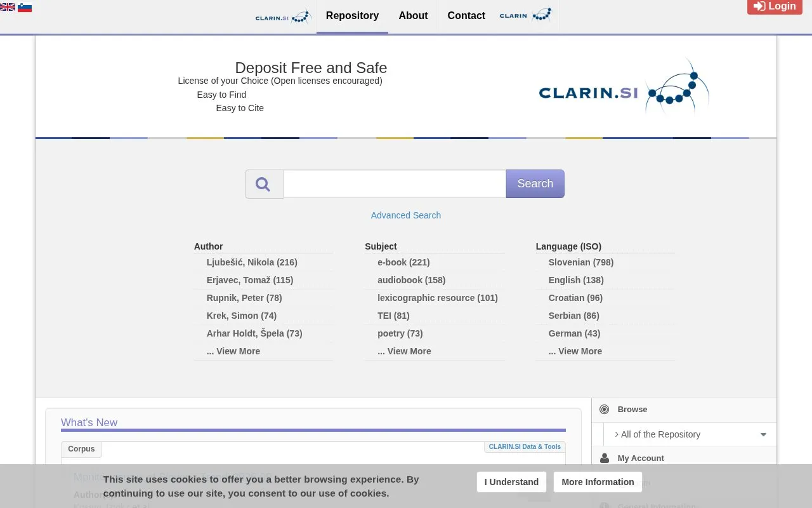Filter by author Ljubešić, Nikola
This screenshot has width=812, height=508.
(x=252, y=262)
